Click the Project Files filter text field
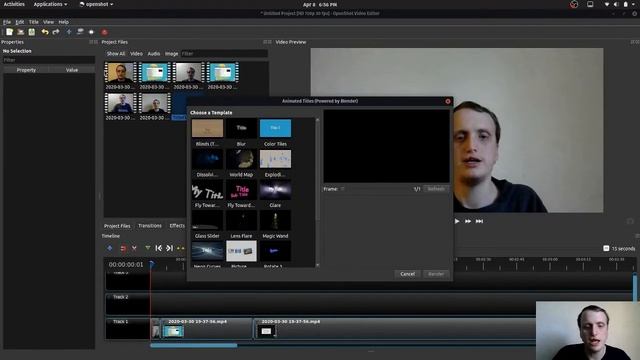The height and width of the screenshot is (360, 640). [224, 54]
